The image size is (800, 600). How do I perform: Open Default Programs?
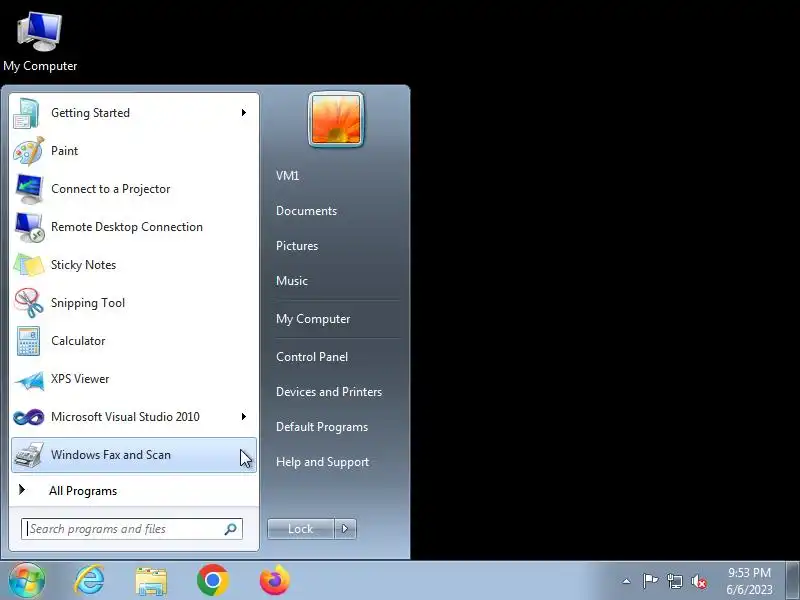tap(321, 427)
